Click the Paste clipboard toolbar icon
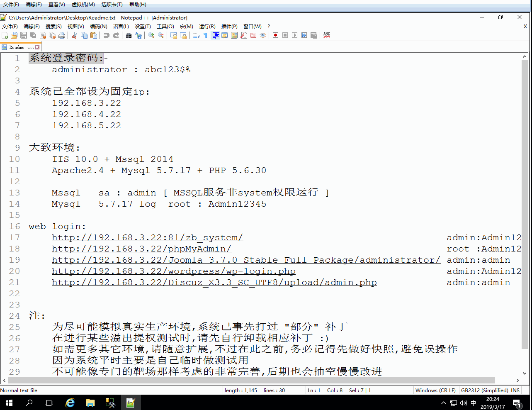 tap(93, 35)
